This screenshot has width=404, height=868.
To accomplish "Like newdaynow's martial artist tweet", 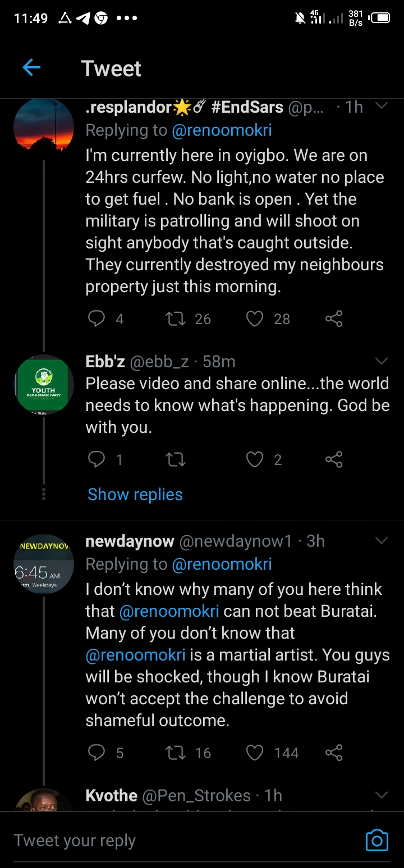I will pos(255,752).
